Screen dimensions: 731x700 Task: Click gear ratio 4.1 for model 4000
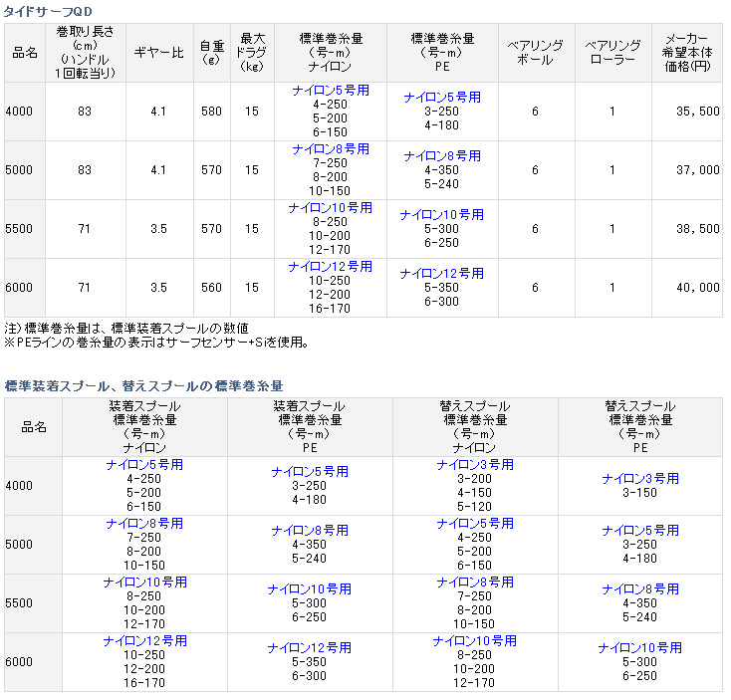coord(158,112)
